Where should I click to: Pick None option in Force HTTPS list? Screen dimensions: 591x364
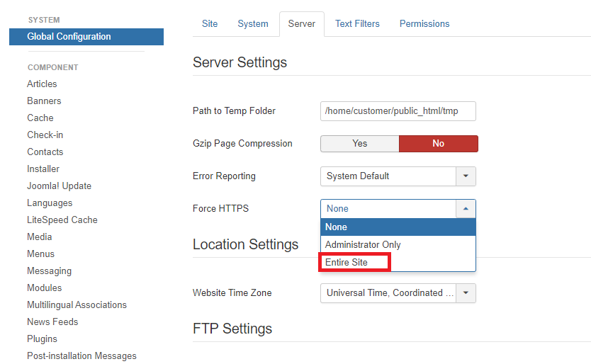337,227
